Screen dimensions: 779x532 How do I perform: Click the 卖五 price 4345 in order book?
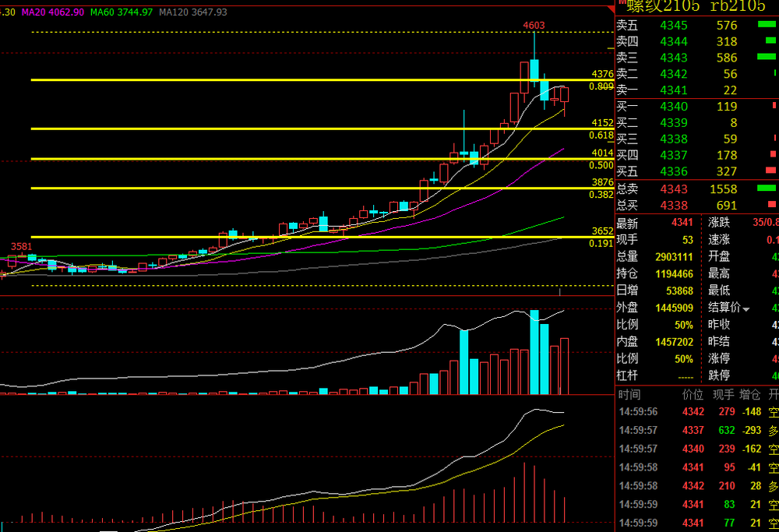(x=673, y=25)
